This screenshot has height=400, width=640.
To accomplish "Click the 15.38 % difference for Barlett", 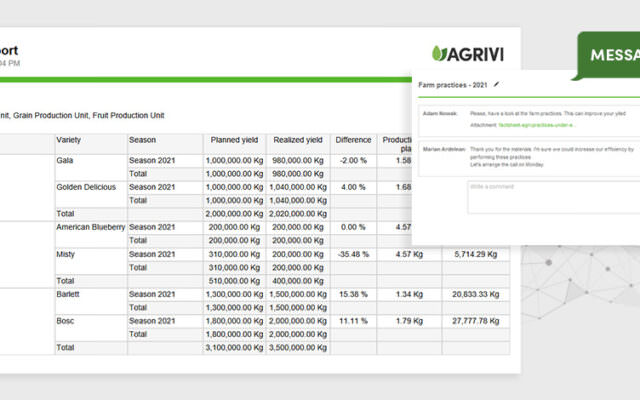I will [x=353, y=294].
